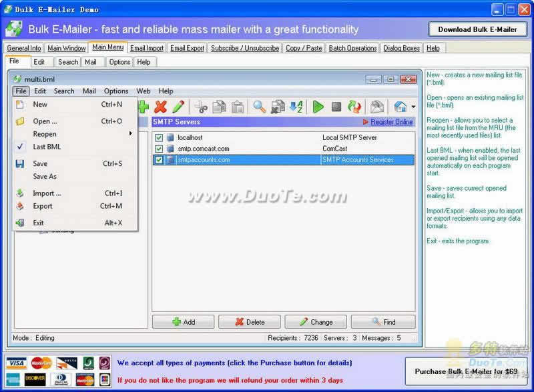Screen dimensions: 534x392
Task: Click the Find button
Action: [x=383, y=322]
